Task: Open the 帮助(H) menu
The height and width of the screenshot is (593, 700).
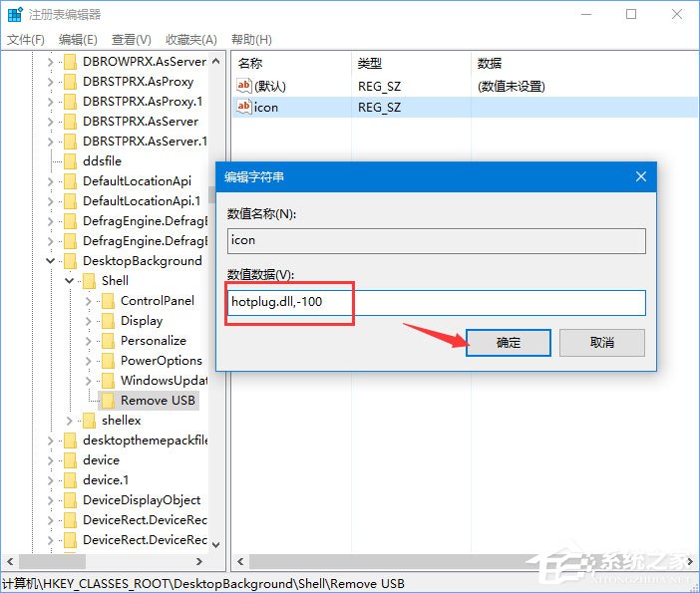Action: coord(251,40)
